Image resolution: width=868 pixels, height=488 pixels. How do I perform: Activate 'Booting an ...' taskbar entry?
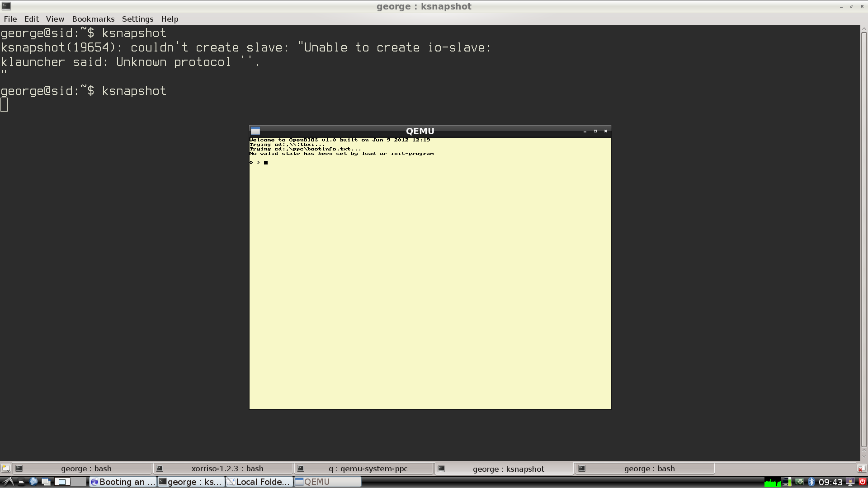pyautogui.click(x=123, y=482)
